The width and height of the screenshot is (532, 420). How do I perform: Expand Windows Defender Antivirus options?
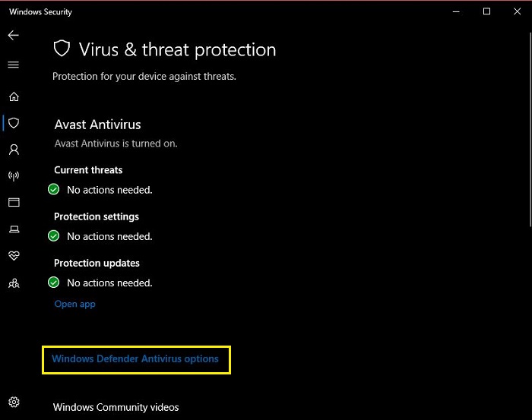point(135,359)
